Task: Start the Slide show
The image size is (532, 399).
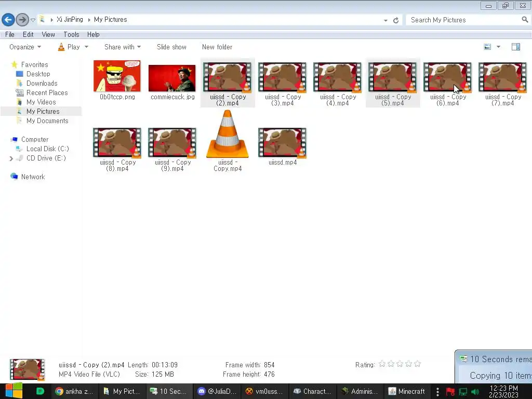Action: pyautogui.click(x=171, y=47)
